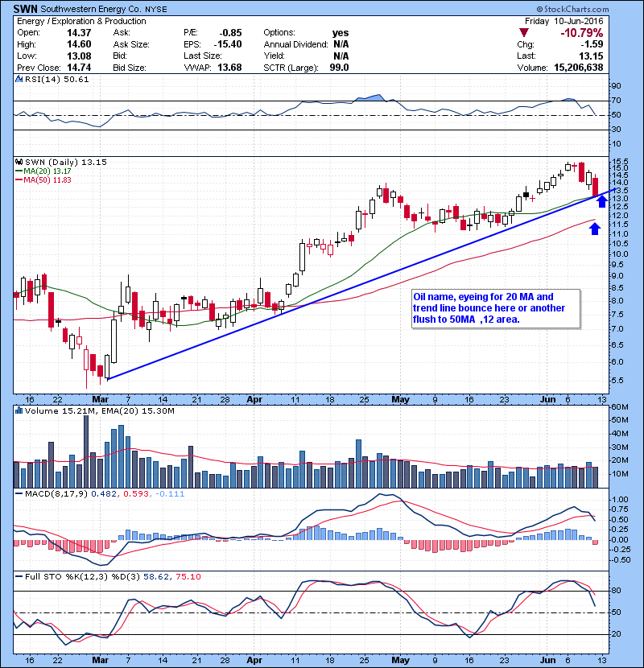Click the EPS -15.40 value
This screenshot has width=644, height=668.
point(228,44)
